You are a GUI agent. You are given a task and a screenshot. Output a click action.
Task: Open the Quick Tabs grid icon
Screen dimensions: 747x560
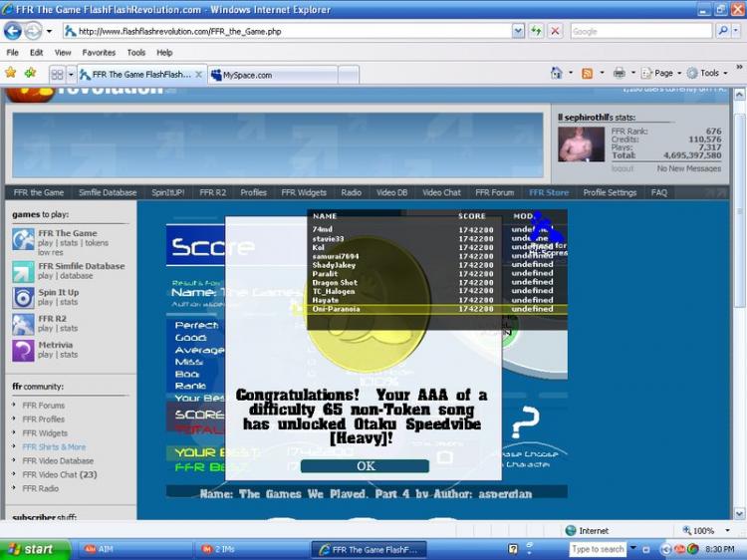point(57,74)
